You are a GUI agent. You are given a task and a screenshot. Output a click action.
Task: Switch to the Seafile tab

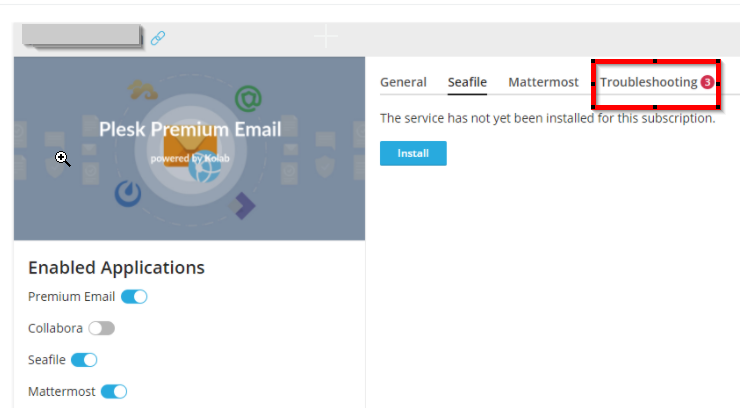tap(467, 82)
